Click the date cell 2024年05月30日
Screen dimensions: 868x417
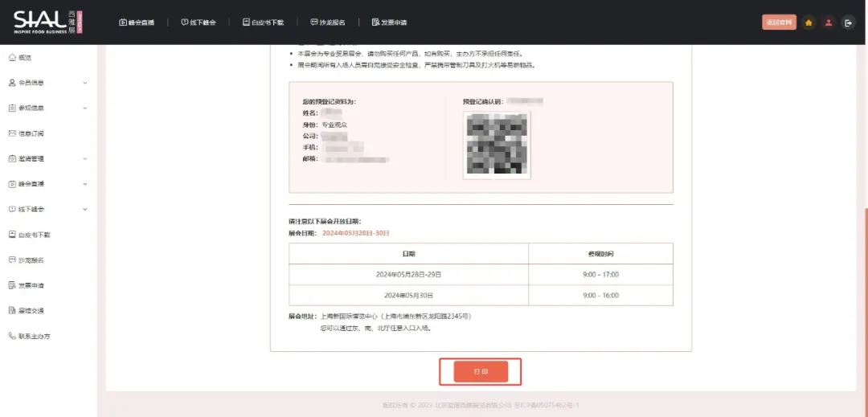[x=408, y=296]
